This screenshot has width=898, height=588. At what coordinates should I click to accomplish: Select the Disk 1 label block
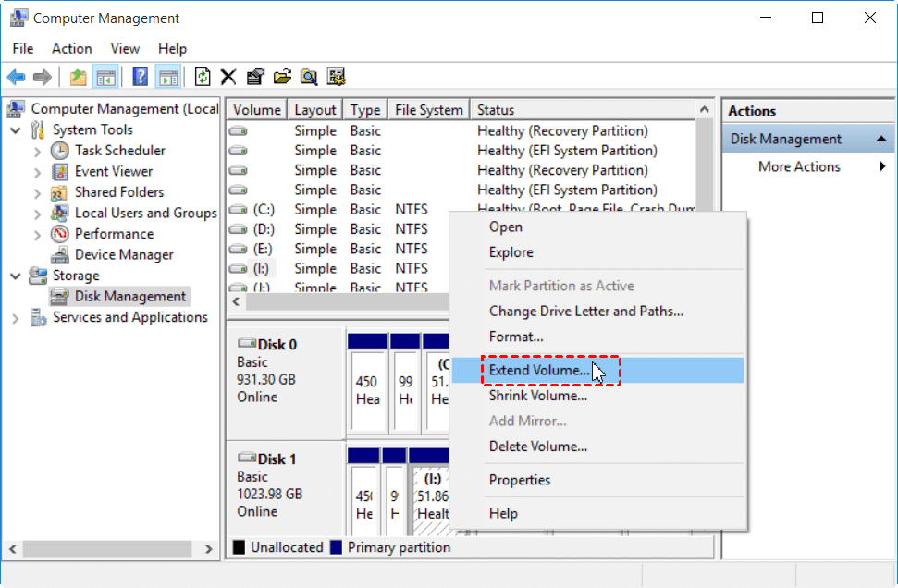(286, 488)
